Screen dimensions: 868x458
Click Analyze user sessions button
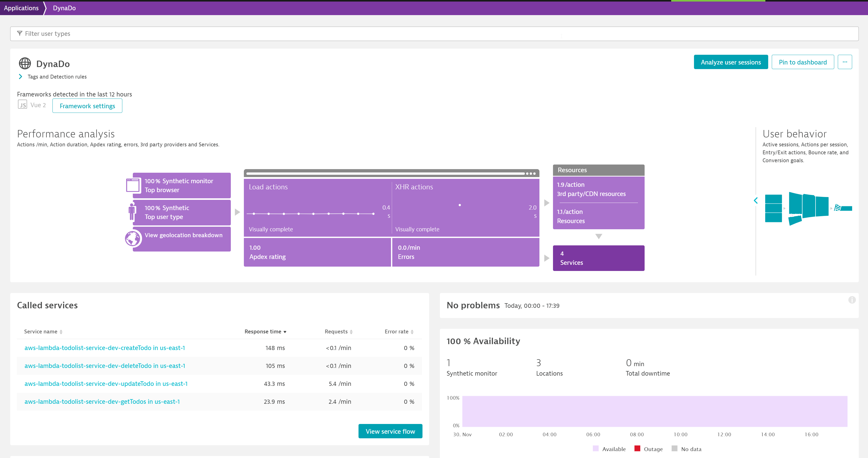[731, 62]
